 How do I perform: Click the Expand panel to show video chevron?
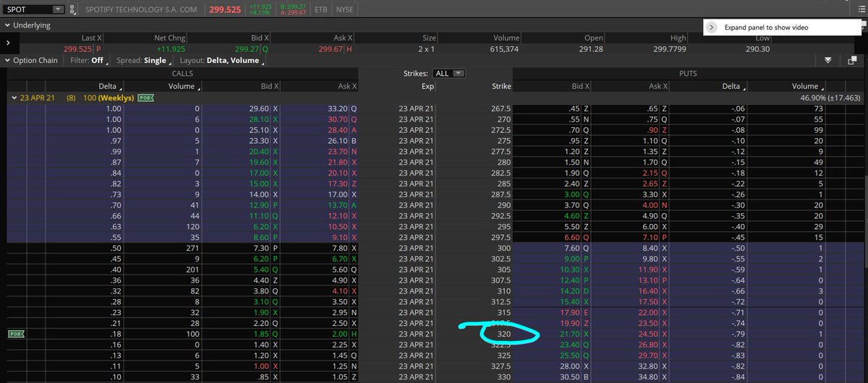pyautogui.click(x=712, y=27)
